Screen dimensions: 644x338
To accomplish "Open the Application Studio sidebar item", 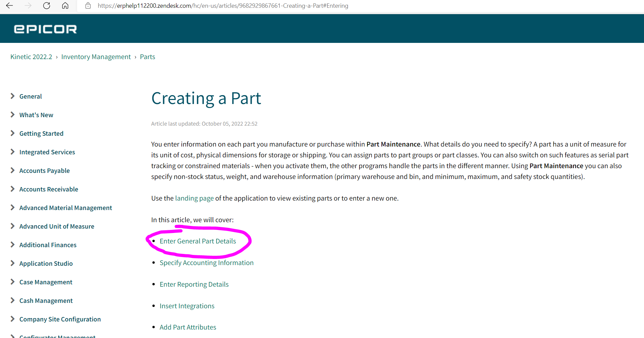I will (46, 264).
